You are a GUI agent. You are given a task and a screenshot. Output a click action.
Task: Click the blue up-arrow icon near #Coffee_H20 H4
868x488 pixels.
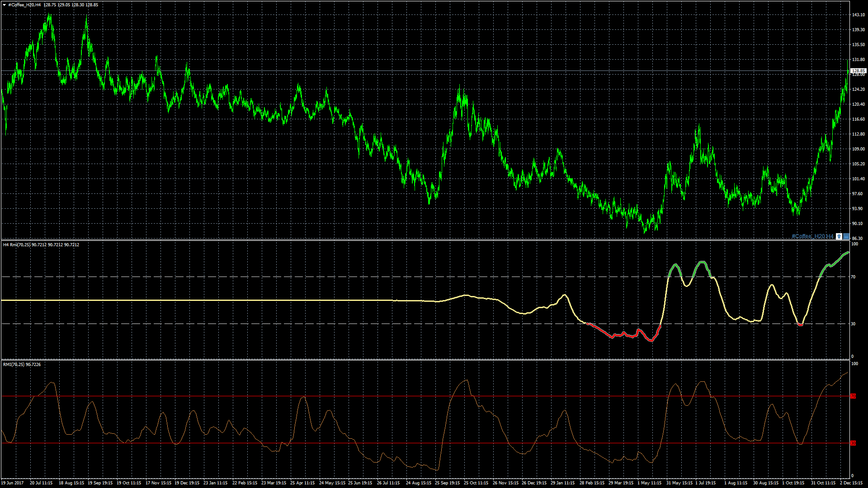[x=839, y=236]
